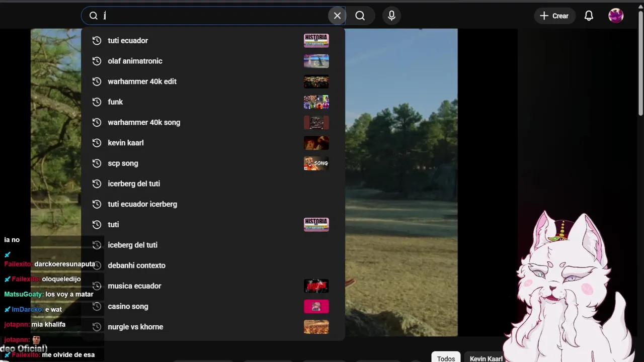Click history clock icon beside 'casino song'
644x362 pixels.
97,306
